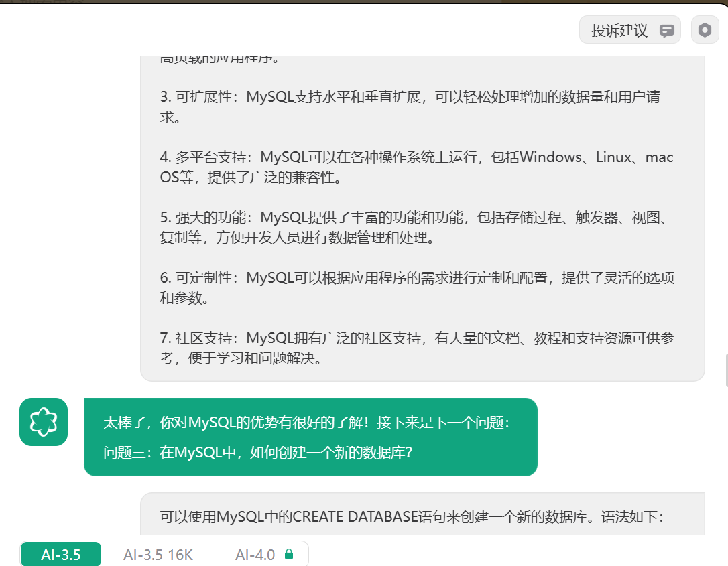Select text '4. 多平台支持' paragraph

(x=416, y=167)
